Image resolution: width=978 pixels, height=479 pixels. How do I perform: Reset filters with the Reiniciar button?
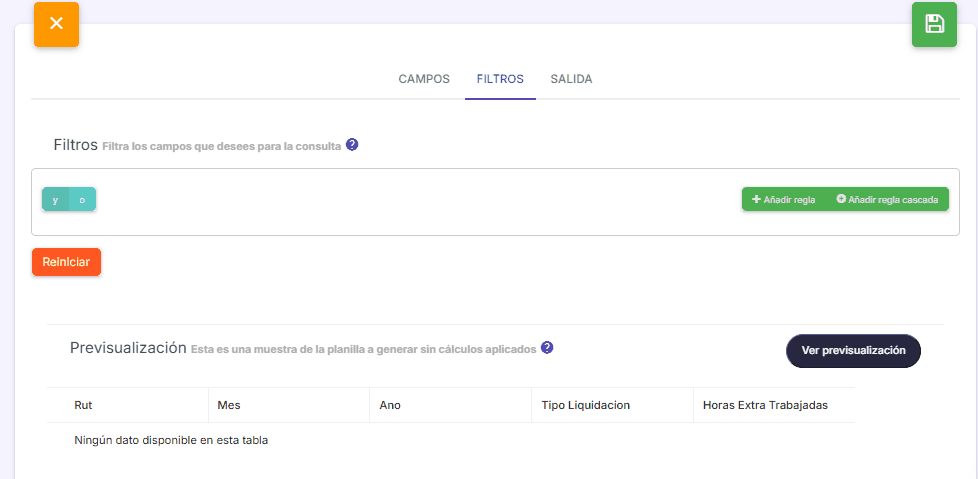66,262
